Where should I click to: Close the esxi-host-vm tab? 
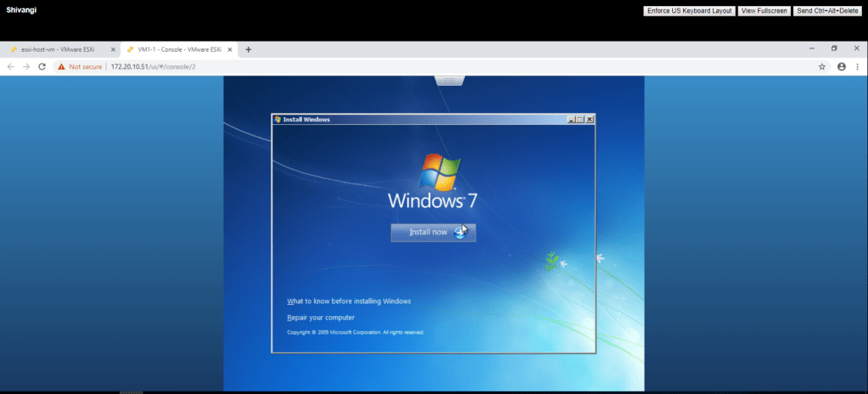tap(113, 49)
